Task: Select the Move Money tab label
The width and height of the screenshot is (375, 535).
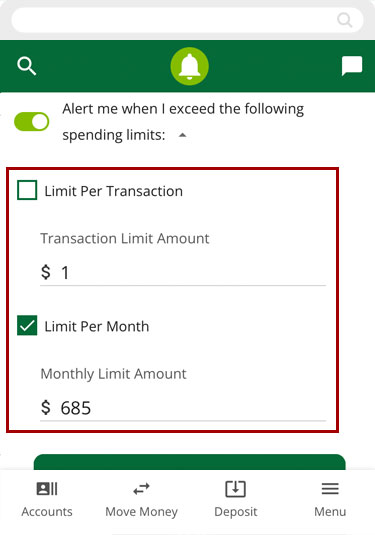Action: click(141, 512)
